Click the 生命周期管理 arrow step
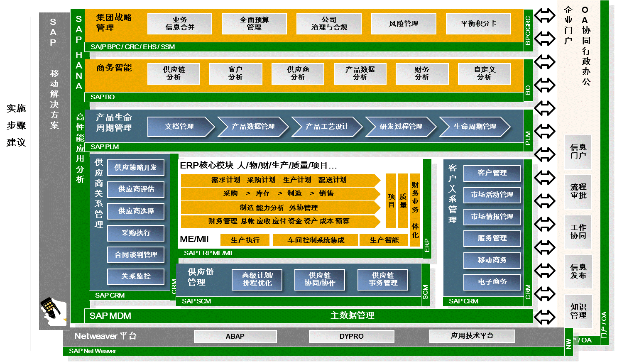 [x=475, y=127]
